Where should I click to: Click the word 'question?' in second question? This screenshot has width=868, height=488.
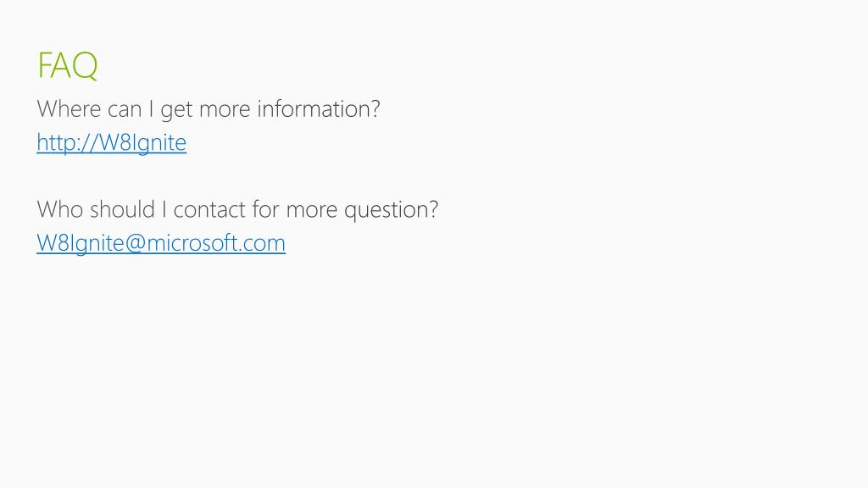392,210
